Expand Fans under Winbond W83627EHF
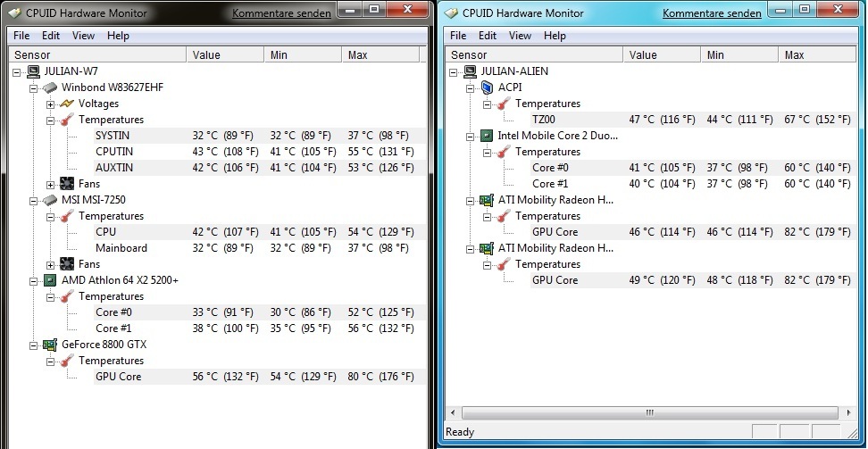The height and width of the screenshot is (449, 868). click(50, 185)
